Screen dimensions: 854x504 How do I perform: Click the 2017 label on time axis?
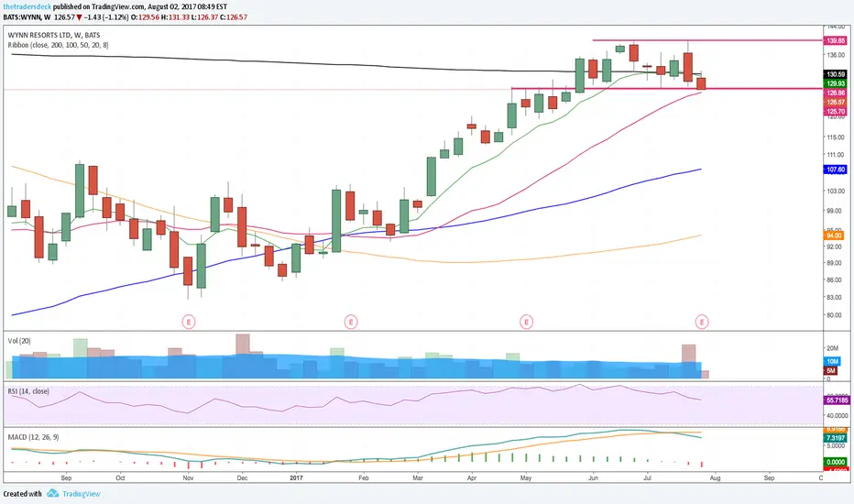click(x=296, y=477)
